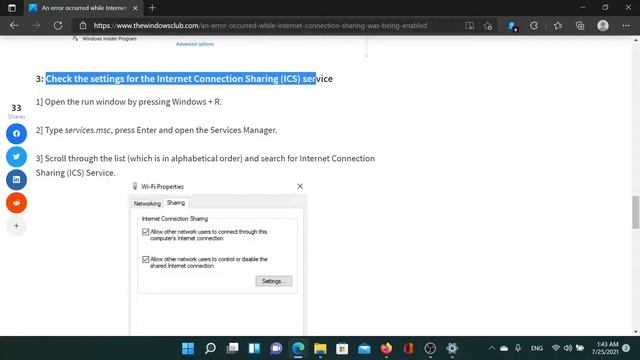Open Teams Chat from the taskbar
This screenshot has height=360, width=640.
(x=276, y=348)
